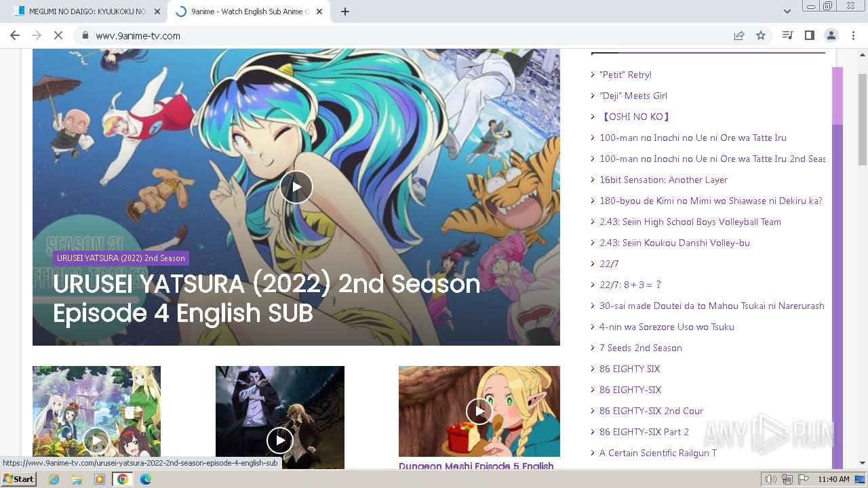Open the media controls icon

(787, 35)
